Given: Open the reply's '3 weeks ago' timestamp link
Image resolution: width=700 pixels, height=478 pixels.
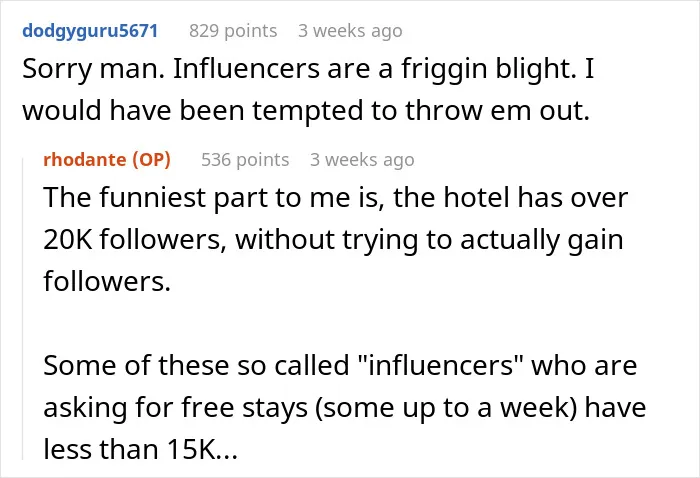Looking at the screenshot, I should coord(362,160).
